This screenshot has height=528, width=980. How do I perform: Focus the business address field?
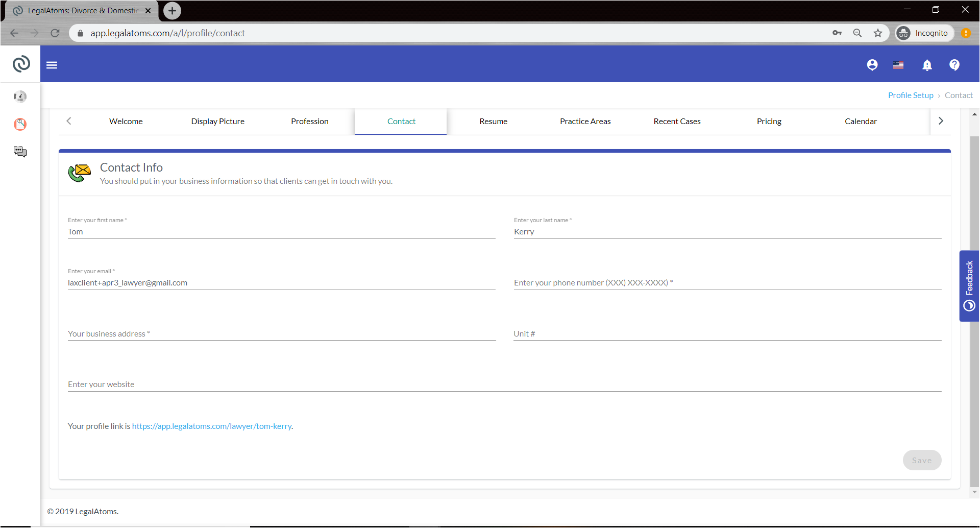click(x=282, y=334)
